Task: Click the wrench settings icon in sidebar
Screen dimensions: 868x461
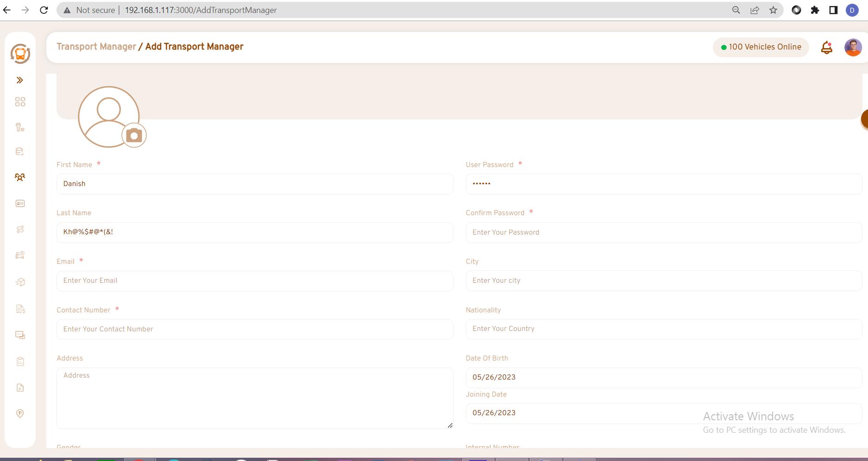Action: [20, 127]
